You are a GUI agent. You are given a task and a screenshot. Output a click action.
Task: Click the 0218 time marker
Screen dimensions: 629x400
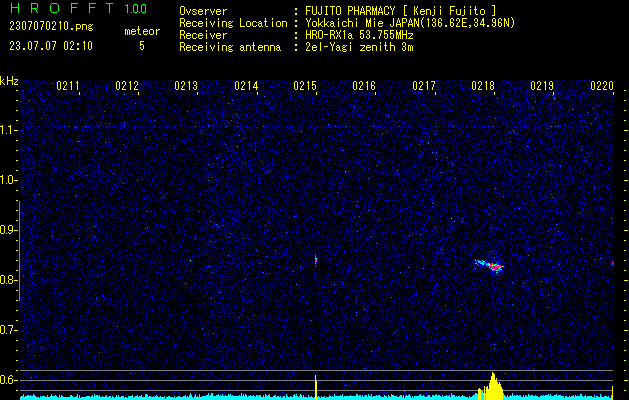(x=483, y=87)
